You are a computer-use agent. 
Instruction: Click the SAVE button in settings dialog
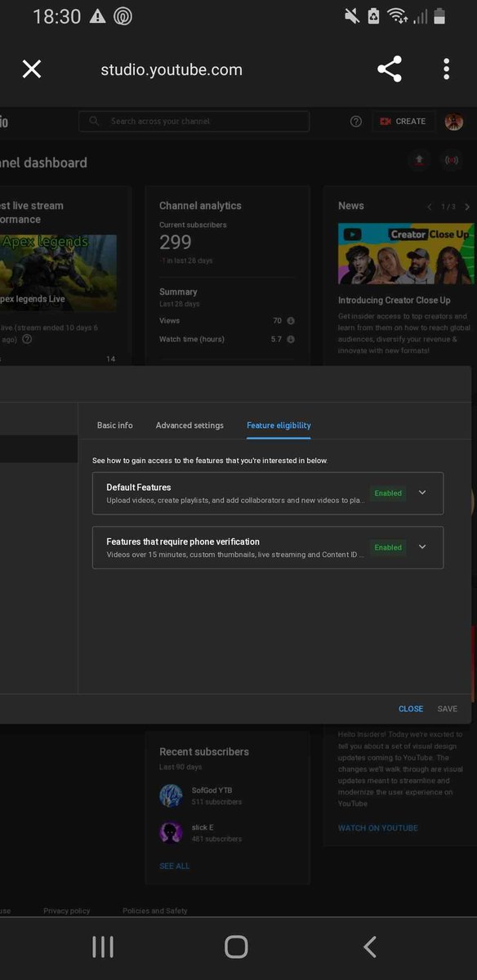click(448, 709)
